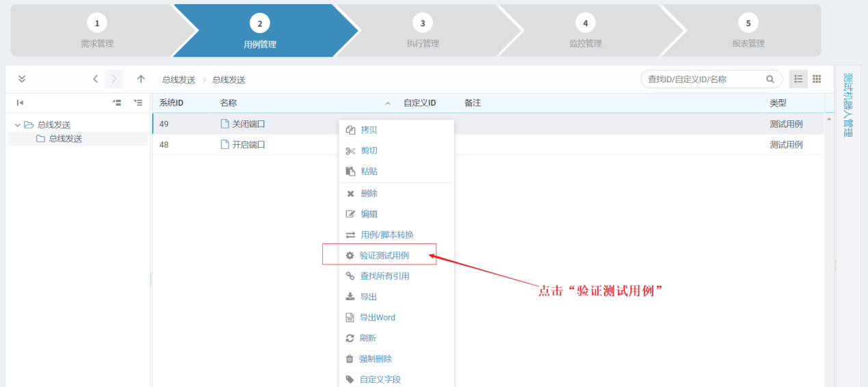This screenshot has height=387, width=868.
Task: Open 测试机器人管理 side panel
Action: coord(848,104)
